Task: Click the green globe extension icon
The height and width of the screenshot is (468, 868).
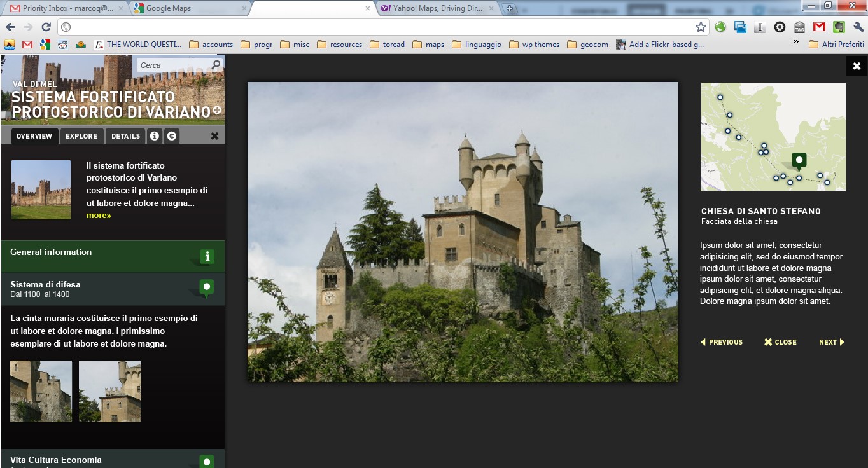Action: coord(720,27)
